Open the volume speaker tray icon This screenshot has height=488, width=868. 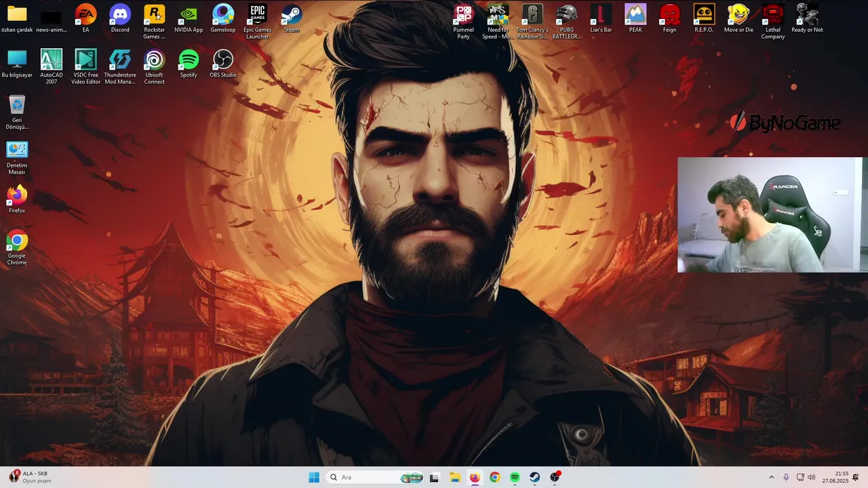tap(812, 477)
